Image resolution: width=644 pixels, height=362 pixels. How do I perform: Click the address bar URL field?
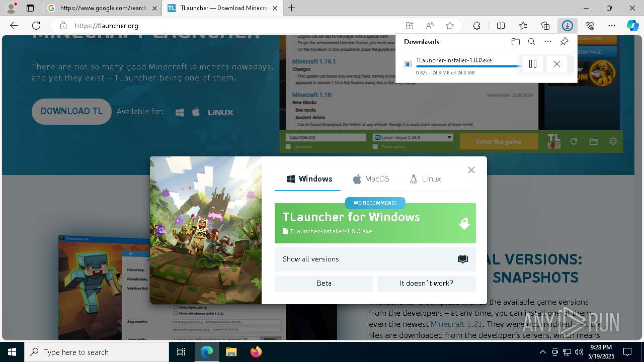pyautogui.click(x=236, y=26)
